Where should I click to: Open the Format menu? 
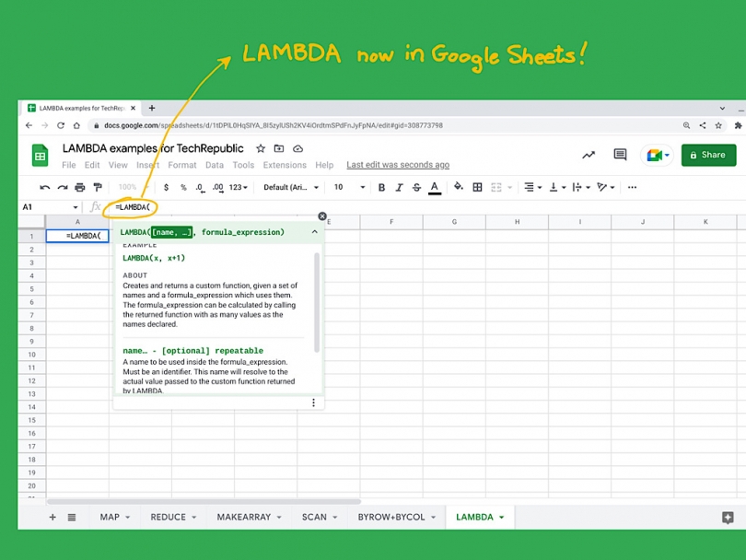point(181,165)
